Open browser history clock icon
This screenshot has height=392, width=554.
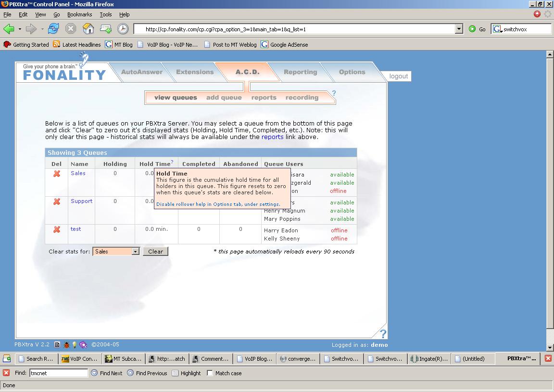pos(123,29)
